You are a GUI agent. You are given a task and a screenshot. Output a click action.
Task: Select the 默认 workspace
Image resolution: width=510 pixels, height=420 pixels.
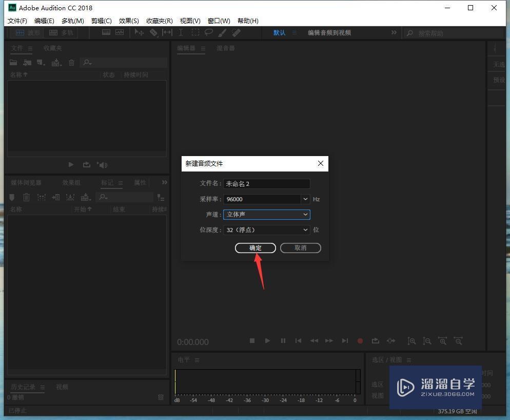pyautogui.click(x=280, y=32)
